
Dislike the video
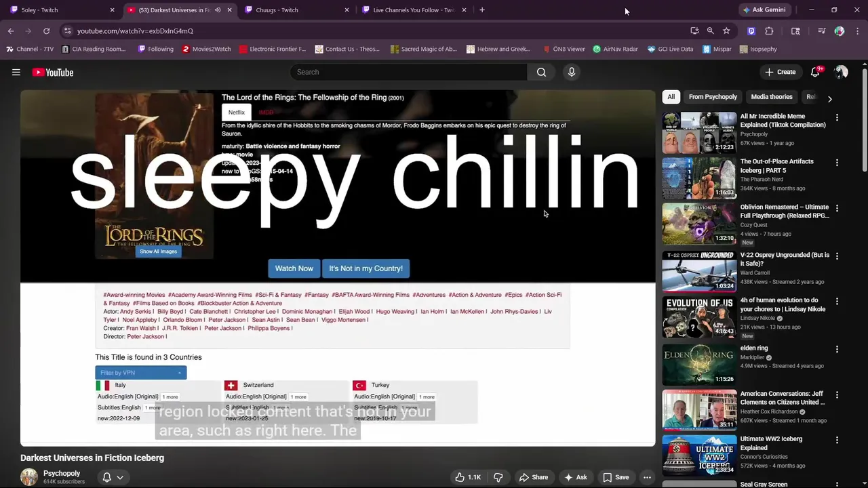coord(498,477)
